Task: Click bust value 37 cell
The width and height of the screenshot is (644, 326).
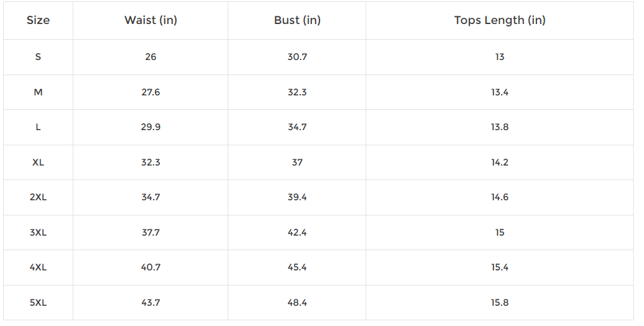Action: point(297,162)
